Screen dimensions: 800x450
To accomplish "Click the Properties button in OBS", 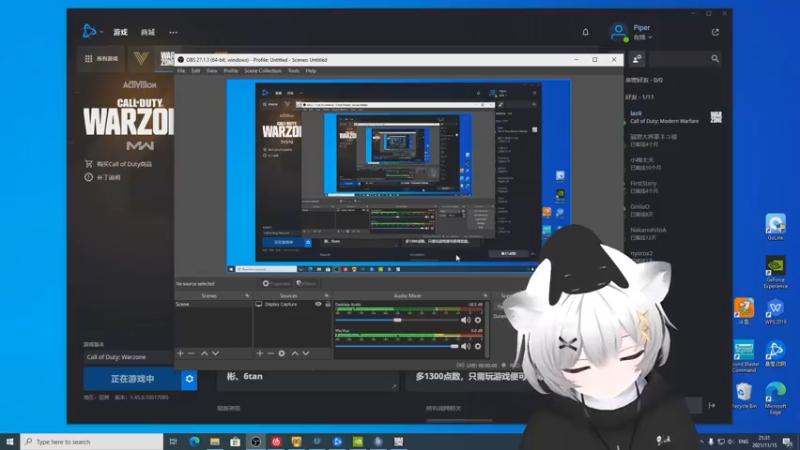I will coord(276,284).
